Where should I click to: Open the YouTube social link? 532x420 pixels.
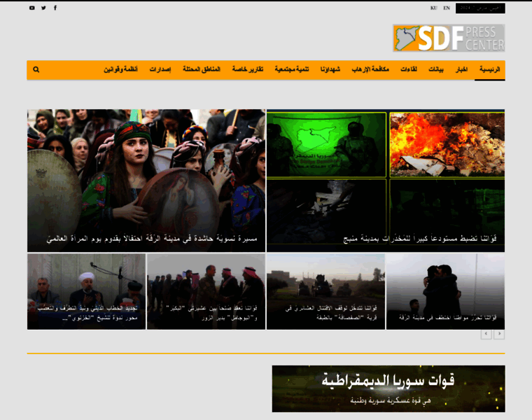coord(31,8)
